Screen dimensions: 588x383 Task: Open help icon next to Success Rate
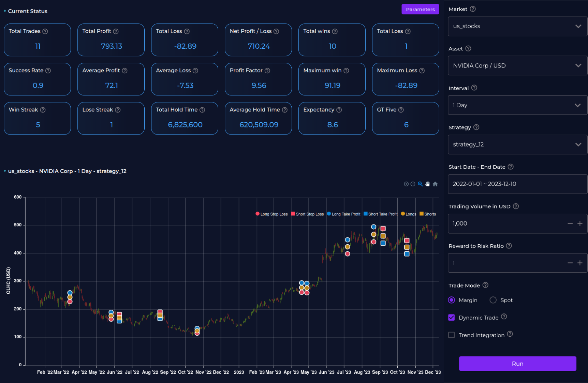click(x=48, y=71)
